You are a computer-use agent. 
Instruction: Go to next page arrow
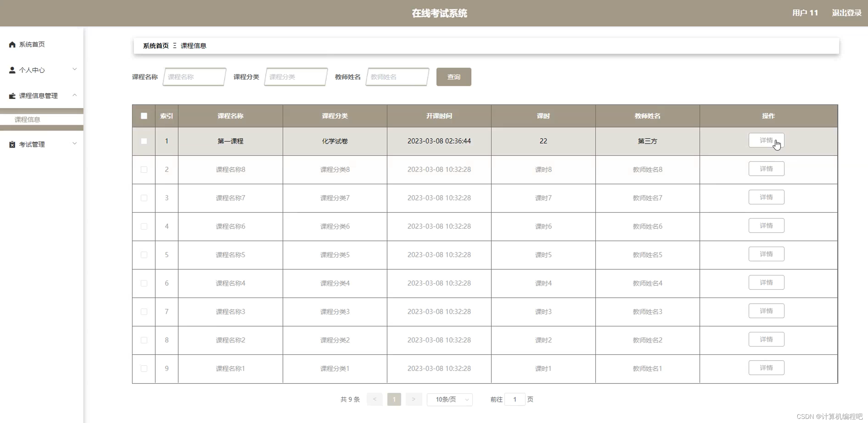point(414,399)
